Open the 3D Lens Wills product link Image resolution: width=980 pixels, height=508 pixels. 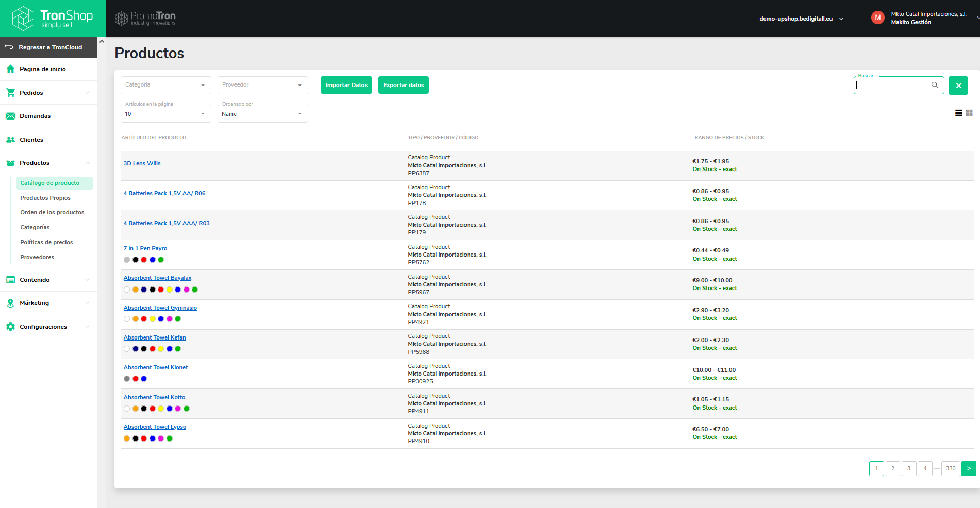point(142,163)
